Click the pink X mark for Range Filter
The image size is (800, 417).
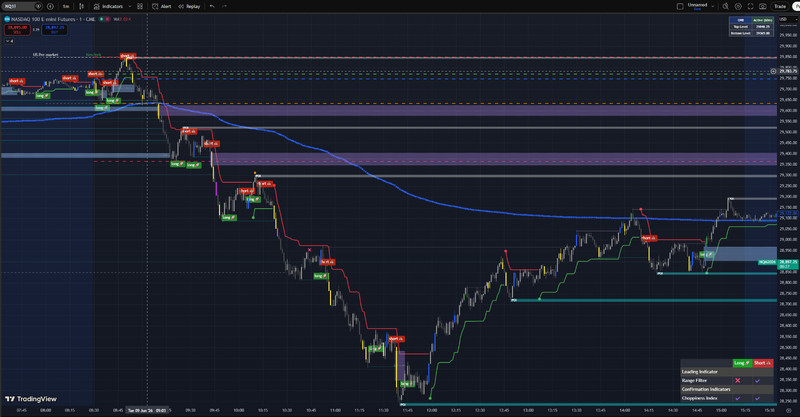click(738, 380)
